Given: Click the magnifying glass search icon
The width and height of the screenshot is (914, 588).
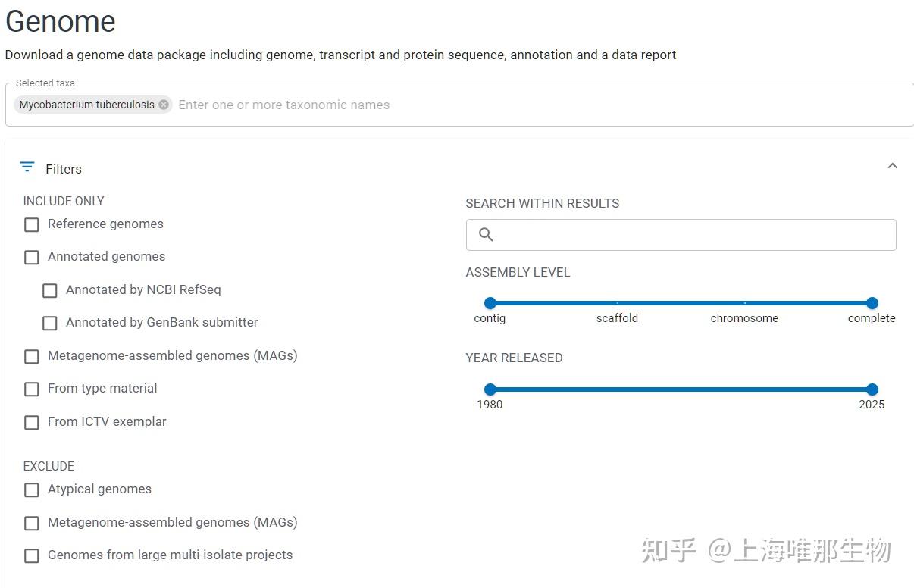Looking at the screenshot, I should [x=486, y=234].
